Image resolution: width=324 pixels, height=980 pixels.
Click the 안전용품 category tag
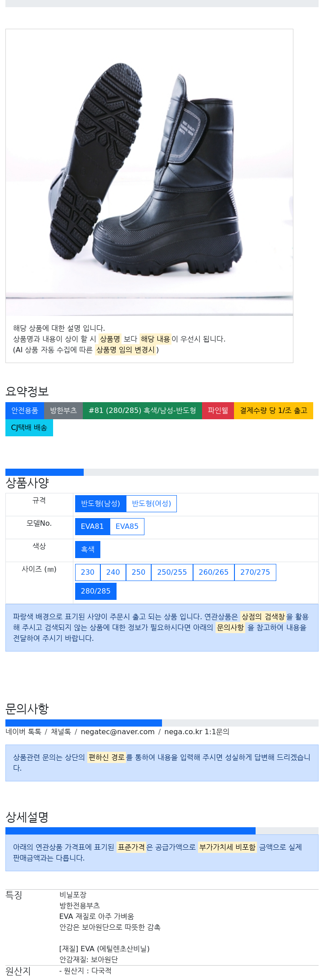click(x=25, y=411)
